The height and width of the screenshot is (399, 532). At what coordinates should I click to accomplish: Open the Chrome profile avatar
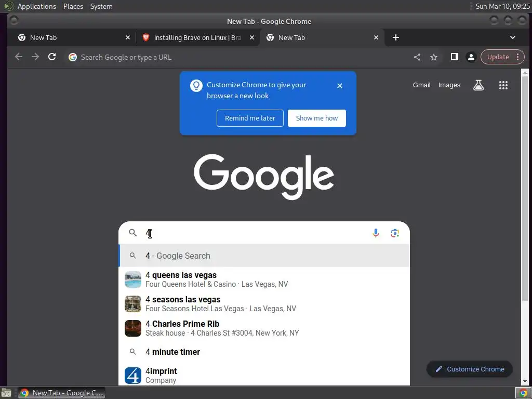tap(471, 57)
